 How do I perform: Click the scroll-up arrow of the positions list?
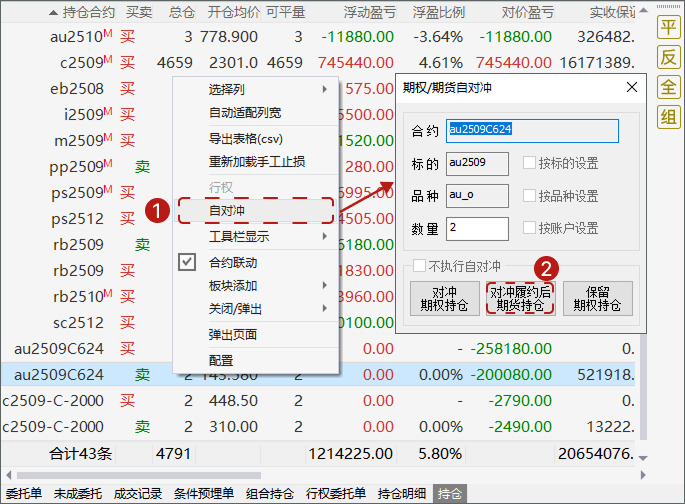[x=643, y=11]
